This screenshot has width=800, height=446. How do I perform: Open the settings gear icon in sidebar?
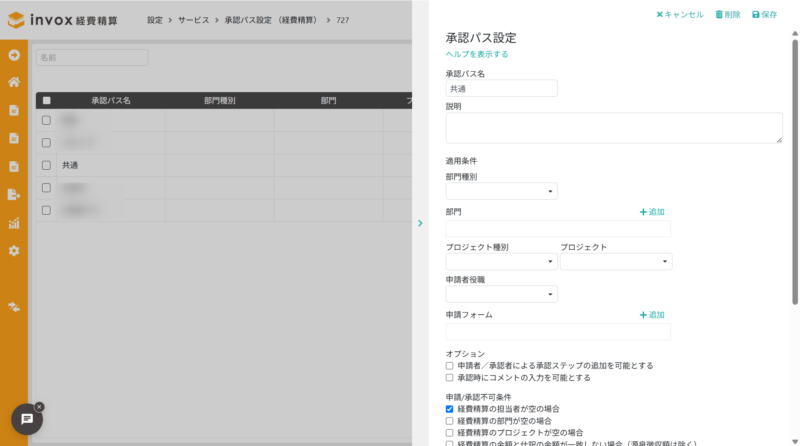pos(14,251)
